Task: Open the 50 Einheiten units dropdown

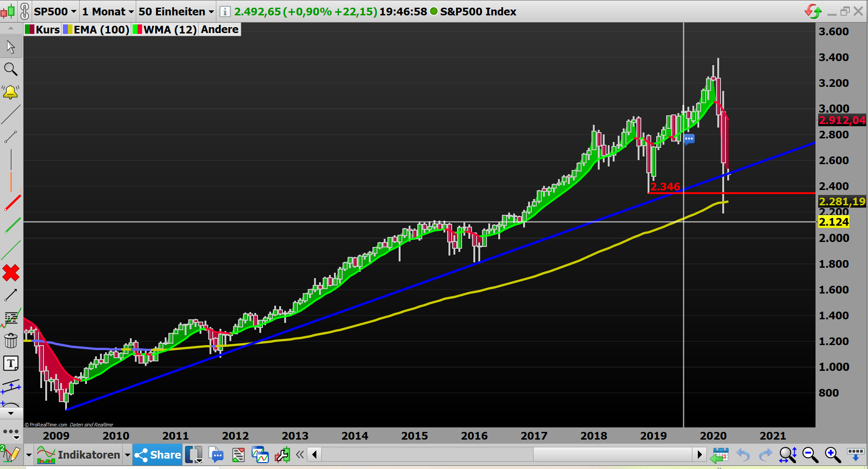Action: pos(176,11)
